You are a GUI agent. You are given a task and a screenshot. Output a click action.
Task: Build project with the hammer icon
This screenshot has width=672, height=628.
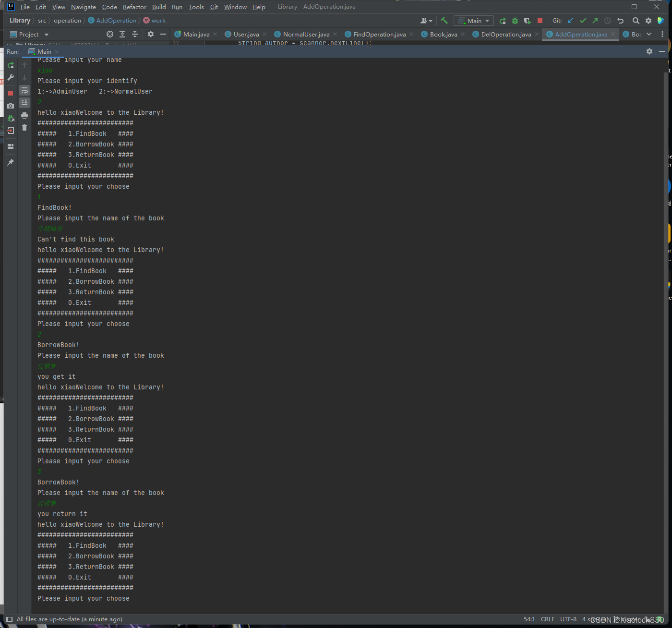tap(444, 21)
